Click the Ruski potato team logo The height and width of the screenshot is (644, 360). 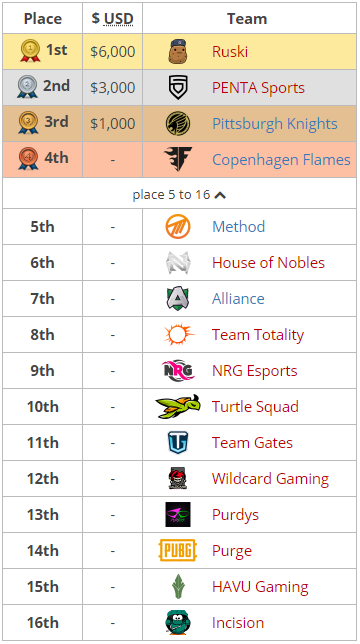pyautogui.click(x=178, y=52)
